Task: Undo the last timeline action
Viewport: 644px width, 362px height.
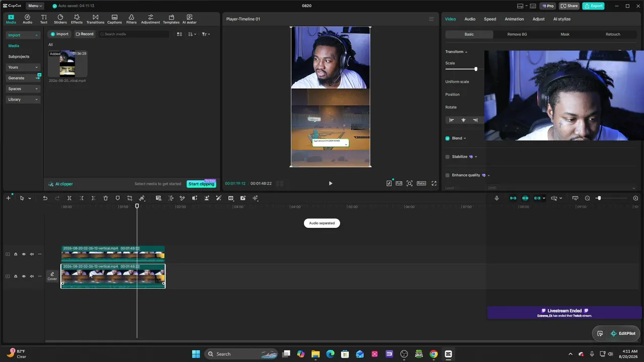Action: (45, 198)
